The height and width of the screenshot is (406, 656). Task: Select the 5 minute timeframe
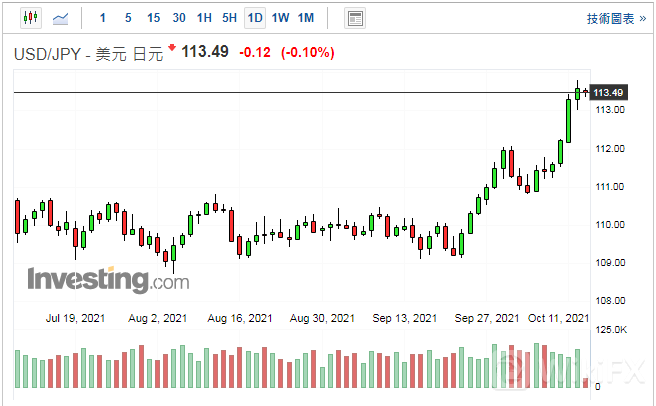click(x=127, y=18)
